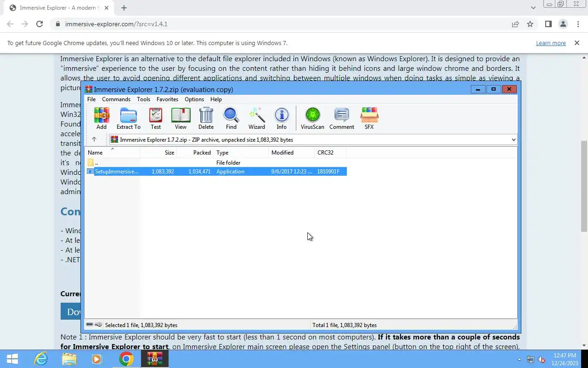Click the drive icon in WinRAR status bar
The height and width of the screenshot is (368, 588).
point(90,325)
